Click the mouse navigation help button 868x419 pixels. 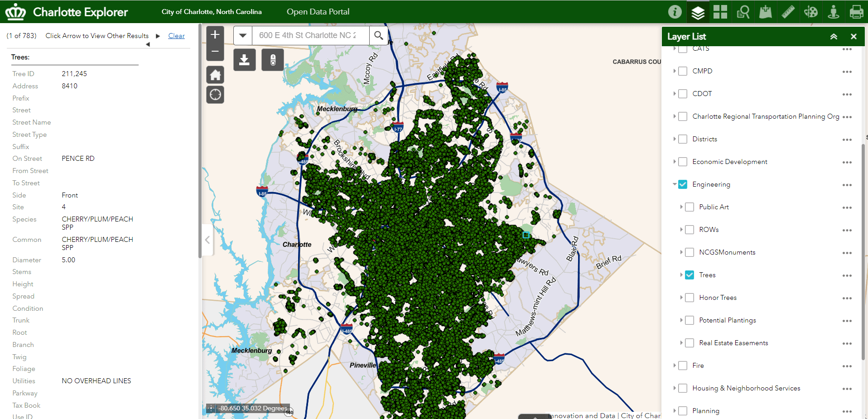pos(273,60)
